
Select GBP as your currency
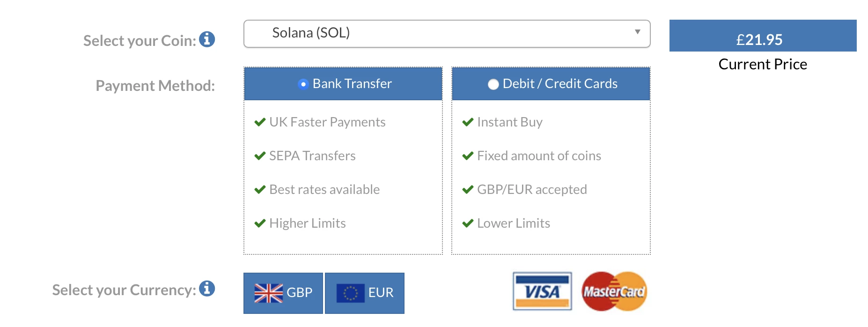283,292
